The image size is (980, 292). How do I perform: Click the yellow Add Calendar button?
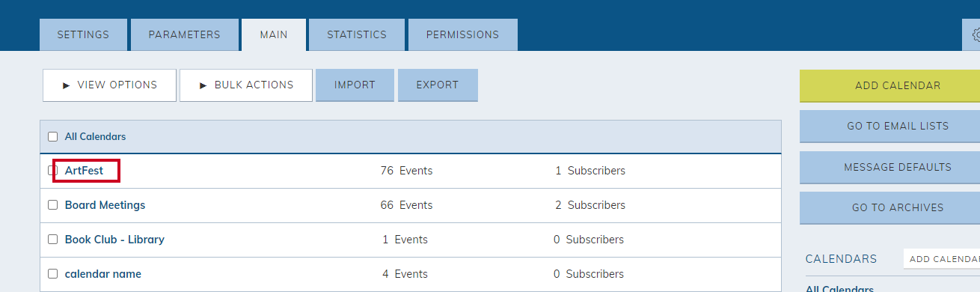click(x=890, y=85)
